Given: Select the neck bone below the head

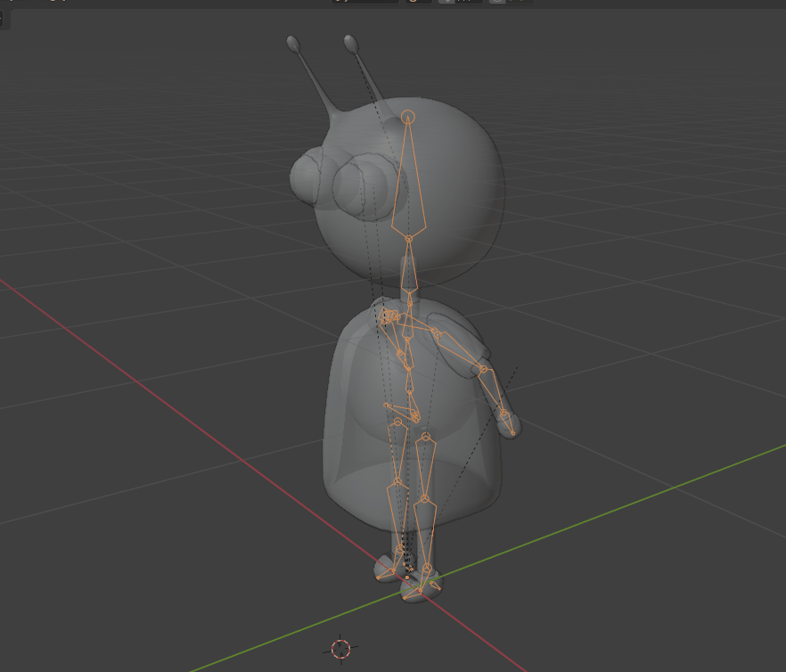Looking at the screenshot, I should point(410,266).
